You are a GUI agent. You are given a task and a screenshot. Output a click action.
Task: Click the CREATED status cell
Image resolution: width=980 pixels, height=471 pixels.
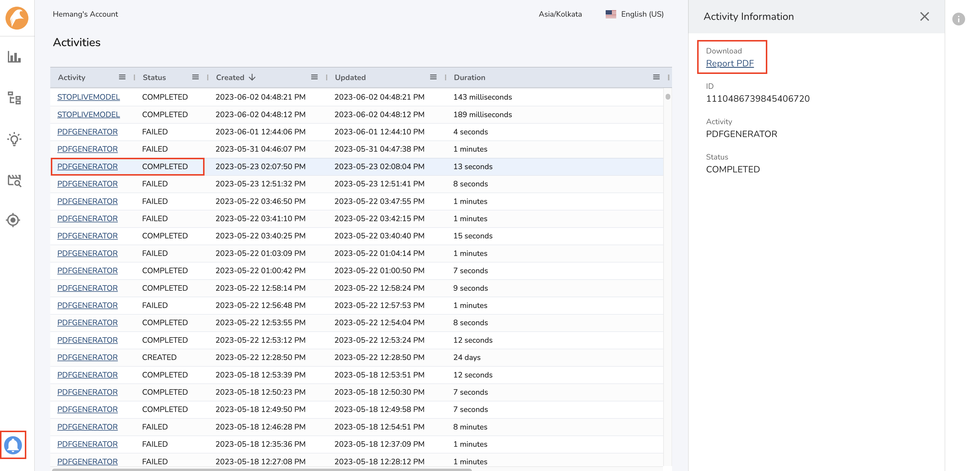click(159, 357)
